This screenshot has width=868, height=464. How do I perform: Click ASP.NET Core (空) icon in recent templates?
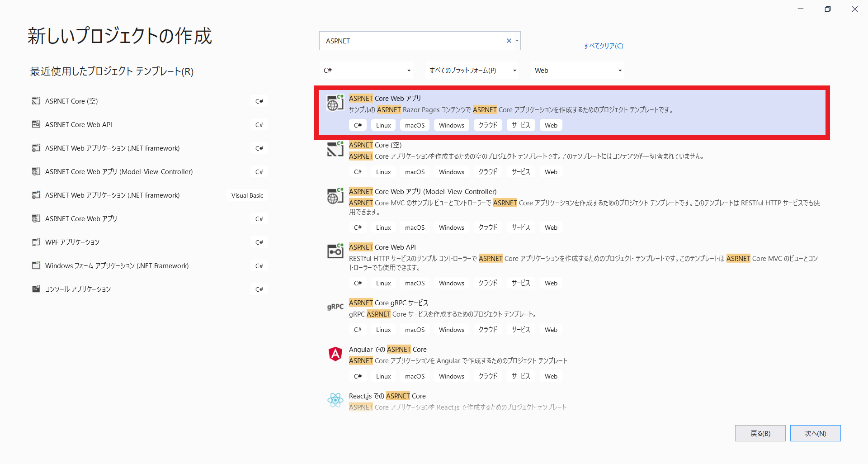[x=36, y=101]
